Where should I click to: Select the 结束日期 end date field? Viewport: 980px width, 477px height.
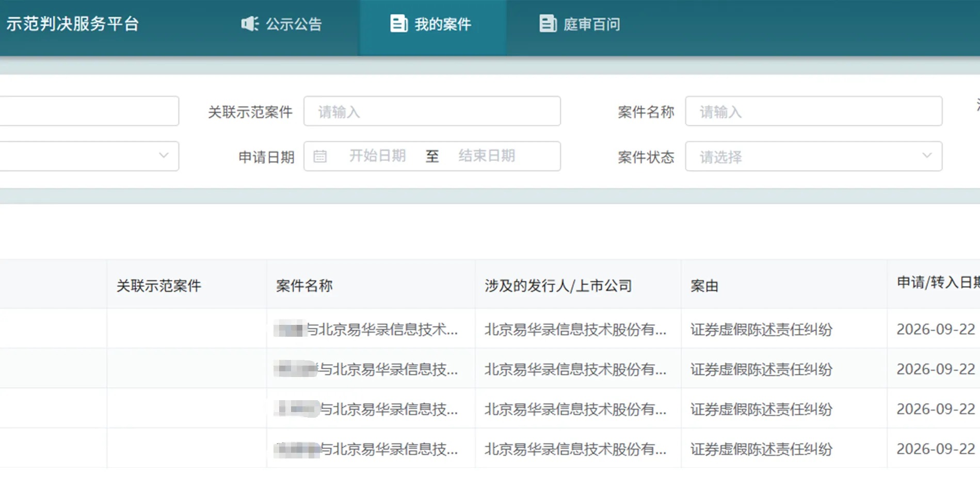point(487,156)
